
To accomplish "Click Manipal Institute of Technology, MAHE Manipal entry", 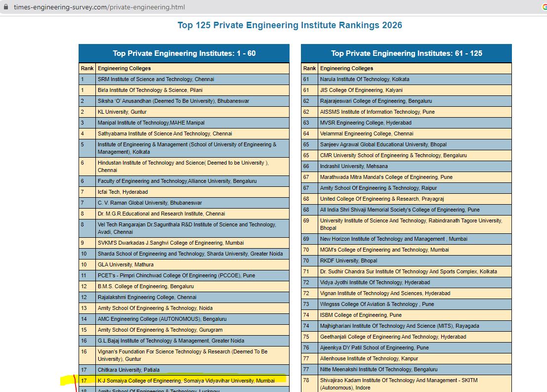I will pyautogui.click(x=151, y=123).
